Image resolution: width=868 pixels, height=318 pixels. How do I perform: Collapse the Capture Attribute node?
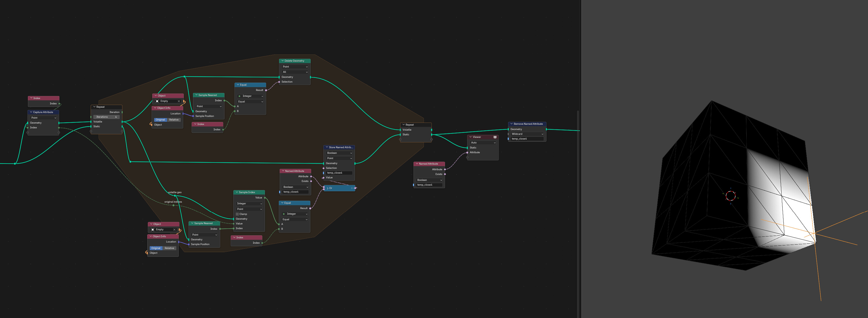click(31, 112)
